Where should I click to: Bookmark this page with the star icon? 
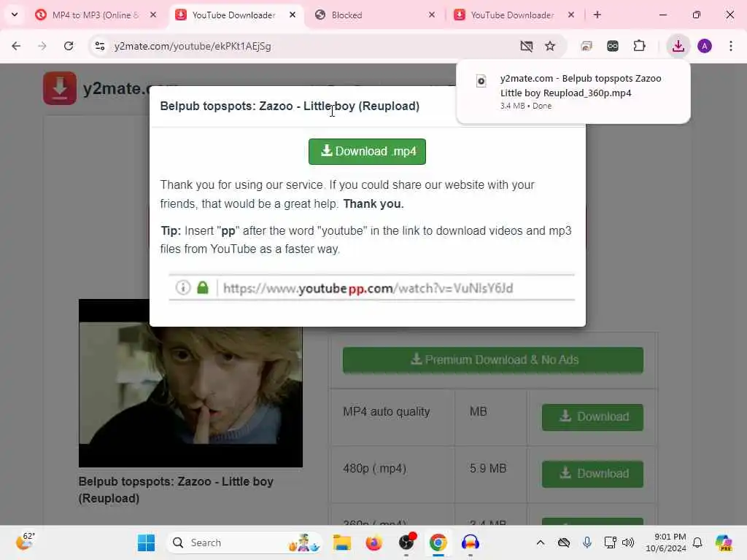[x=550, y=46]
